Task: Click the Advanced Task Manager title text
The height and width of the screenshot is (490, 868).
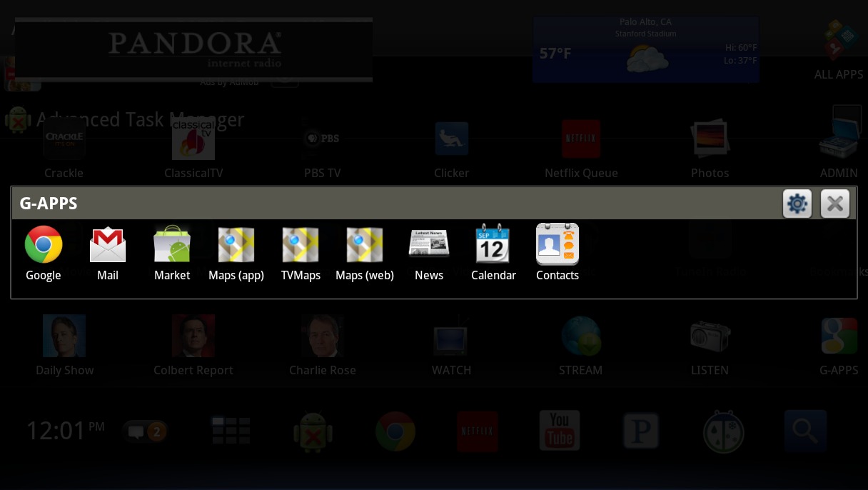Action: click(x=141, y=119)
